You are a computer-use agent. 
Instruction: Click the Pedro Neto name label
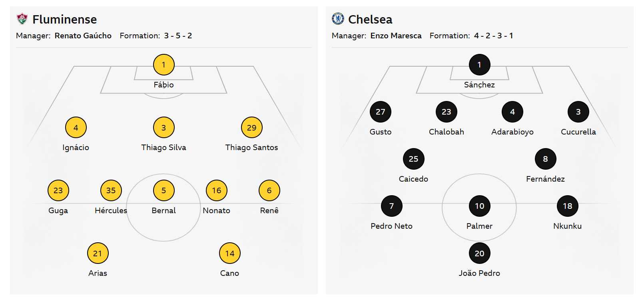pos(391,226)
